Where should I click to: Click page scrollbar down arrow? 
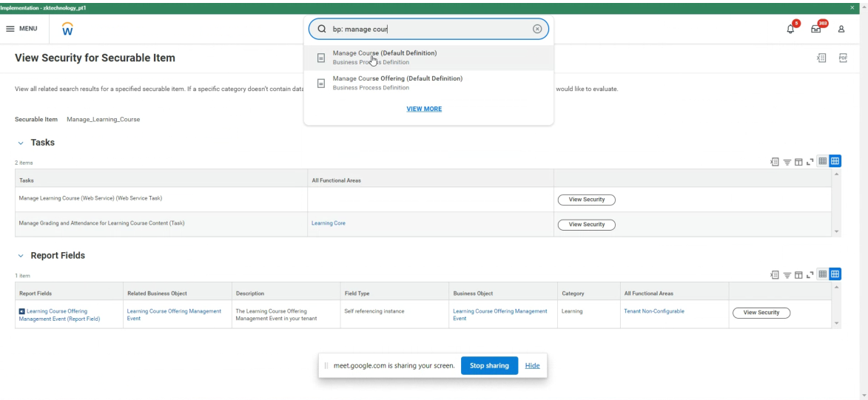point(864,395)
